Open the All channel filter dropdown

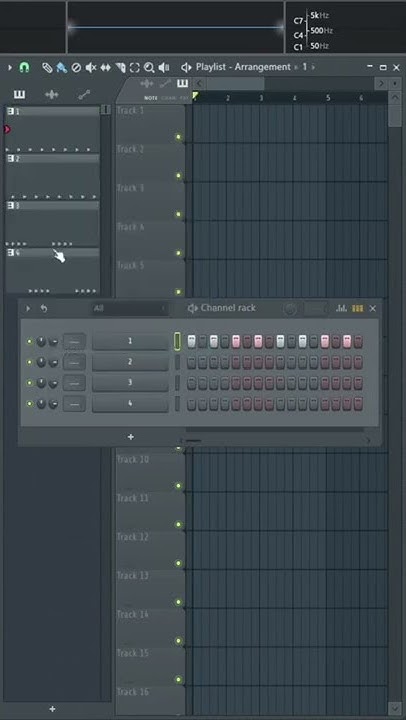point(130,309)
